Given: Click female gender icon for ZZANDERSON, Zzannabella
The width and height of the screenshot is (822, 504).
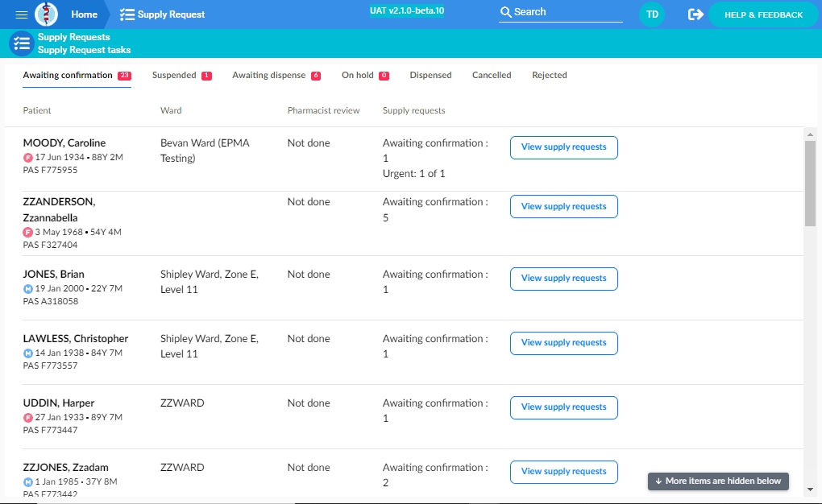Looking at the screenshot, I should coord(27,232).
